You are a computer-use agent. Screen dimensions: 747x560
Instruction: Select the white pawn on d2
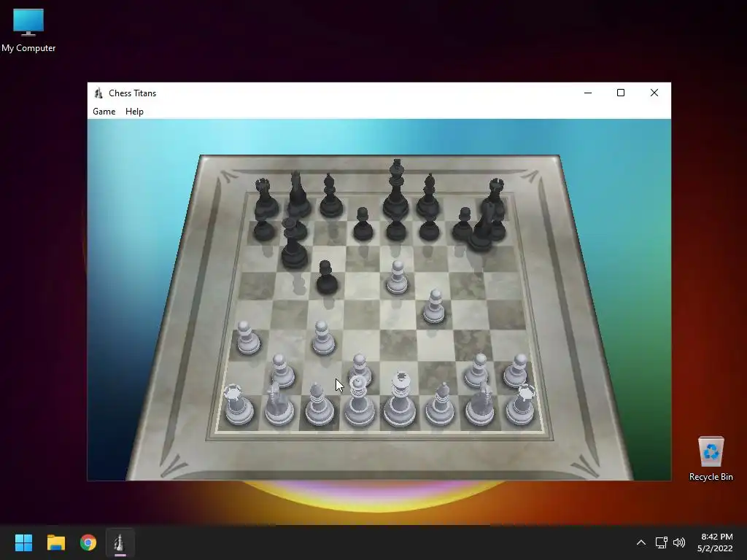click(360, 367)
